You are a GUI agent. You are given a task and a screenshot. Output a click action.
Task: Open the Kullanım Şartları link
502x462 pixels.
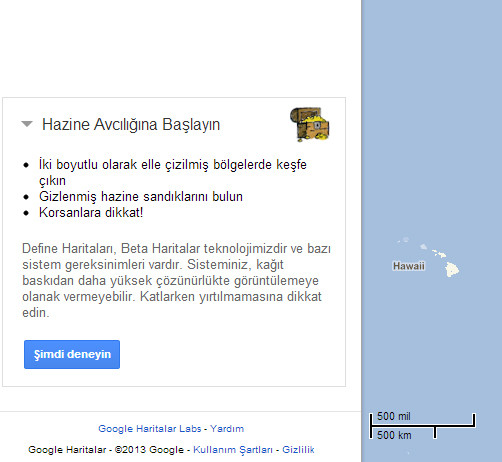[x=233, y=450]
